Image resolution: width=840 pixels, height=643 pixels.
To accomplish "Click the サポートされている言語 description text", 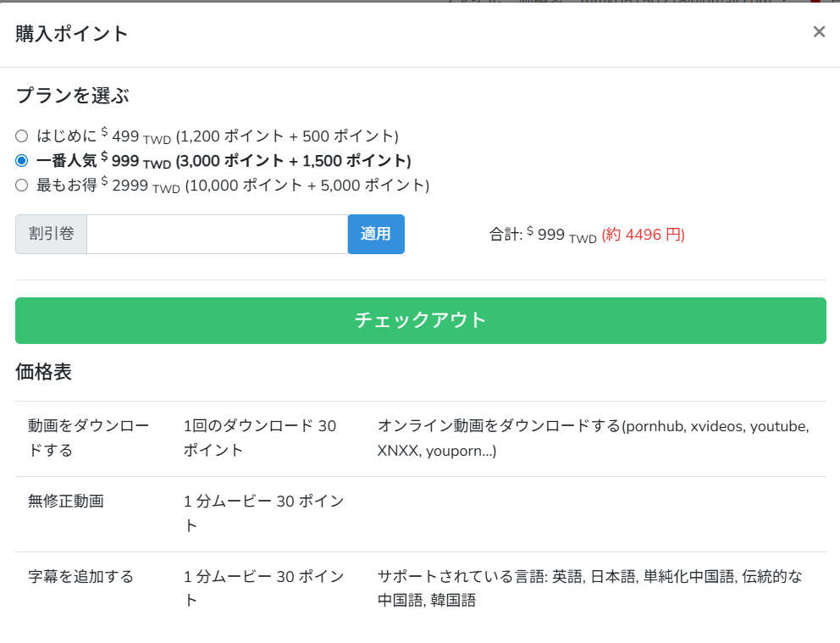I will point(589,588).
